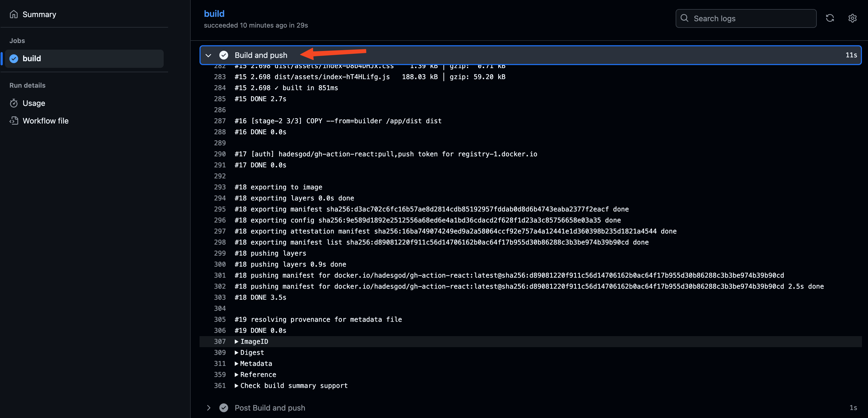Click the Build and push checkmark icon
Screen dimensions: 868x418
[223, 55]
